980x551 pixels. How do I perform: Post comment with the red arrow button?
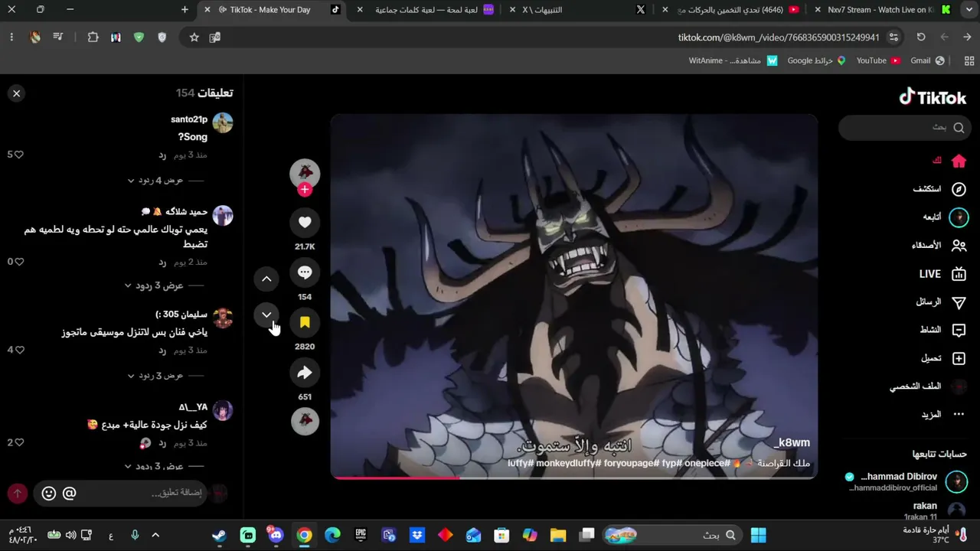17,494
